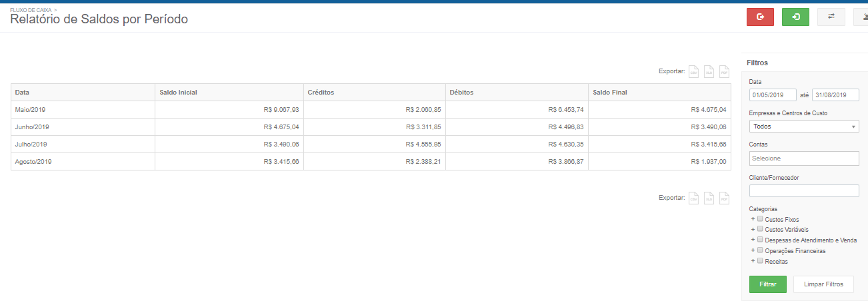Image resolution: width=868 pixels, height=301 pixels.
Task: Export the report as PDF from top row
Action: click(725, 71)
